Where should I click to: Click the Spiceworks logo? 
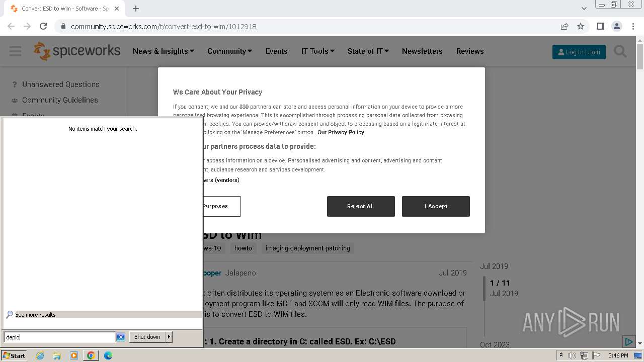click(77, 51)
